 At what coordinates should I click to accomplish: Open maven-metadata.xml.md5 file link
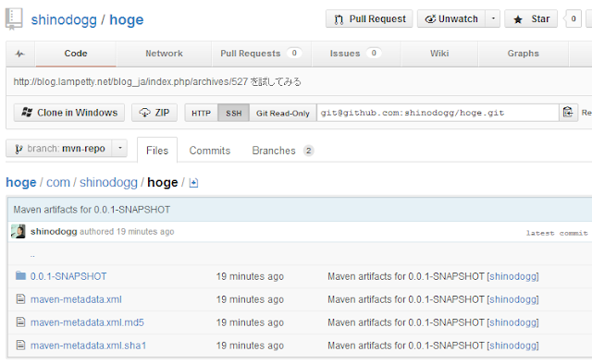pos(87,322)
